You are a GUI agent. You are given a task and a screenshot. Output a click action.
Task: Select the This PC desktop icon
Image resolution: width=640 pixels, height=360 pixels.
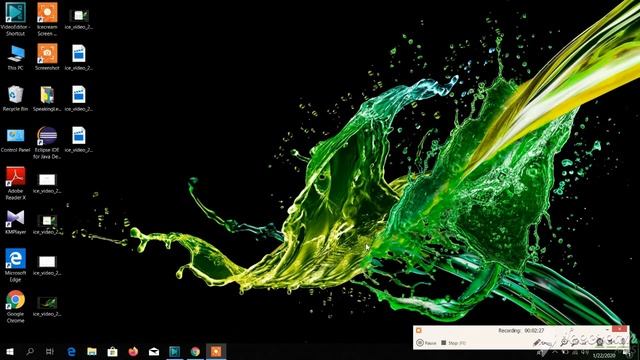pos(16,57)
